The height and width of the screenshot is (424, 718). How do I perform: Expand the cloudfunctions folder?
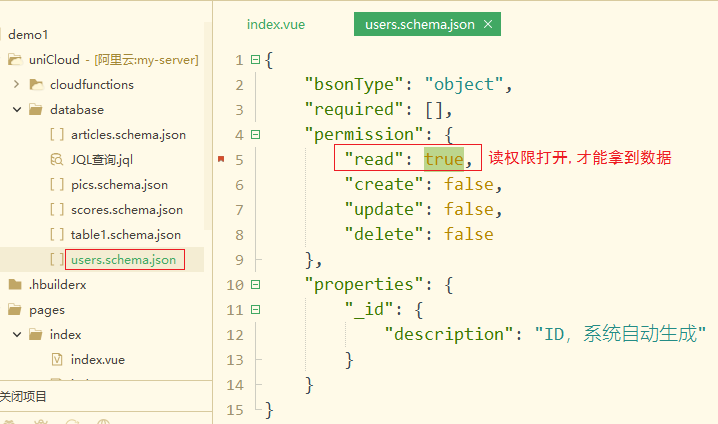[x=16, y=84]
